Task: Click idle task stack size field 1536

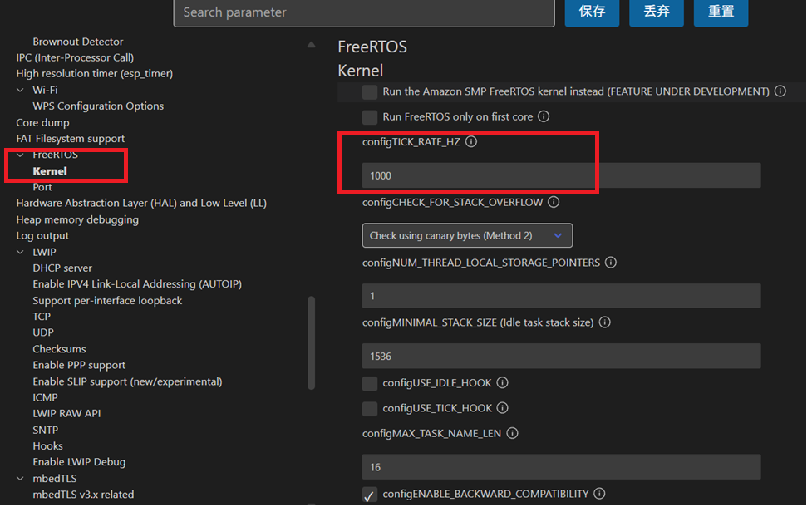Action: pyautogui.click(x=561, y=357)
